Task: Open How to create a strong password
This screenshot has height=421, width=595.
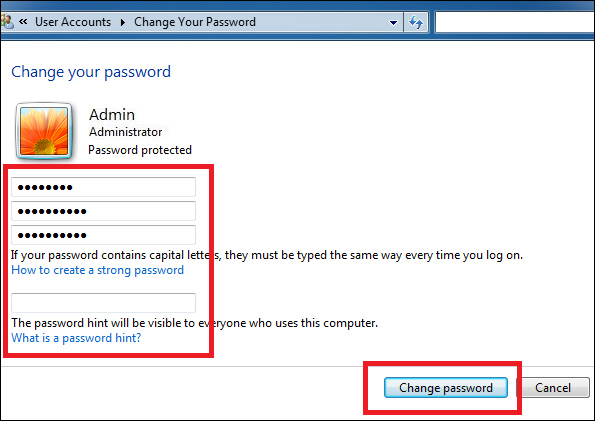Action: (98, 270)
